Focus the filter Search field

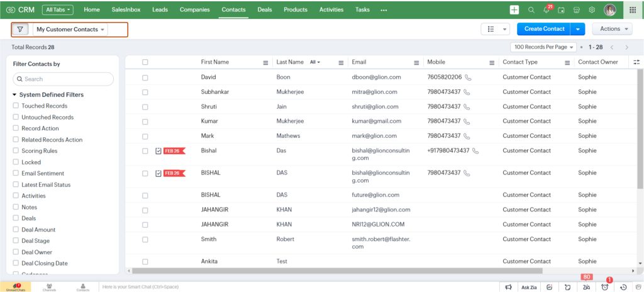(x=64, y=79)
